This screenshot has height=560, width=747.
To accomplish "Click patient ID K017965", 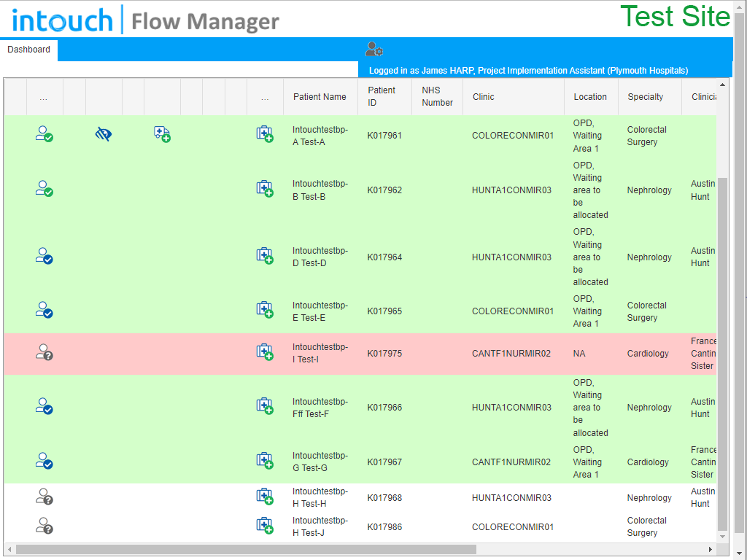I will (384, 311).
